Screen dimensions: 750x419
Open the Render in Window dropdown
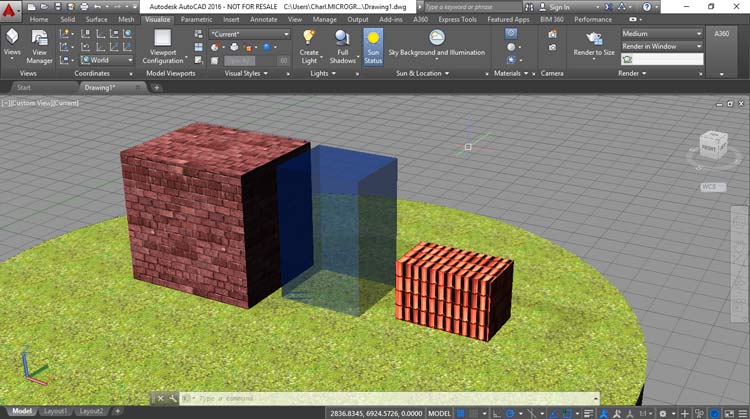(660, 46)
